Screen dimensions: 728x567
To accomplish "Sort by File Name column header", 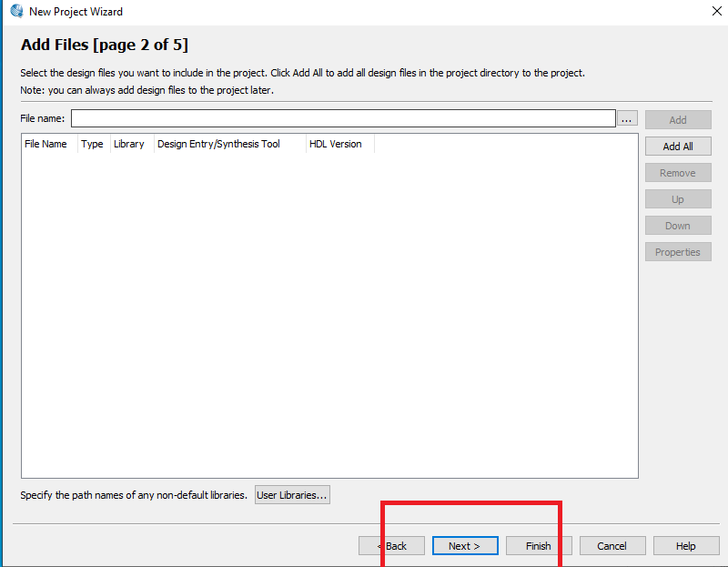I will click(49, 144).
